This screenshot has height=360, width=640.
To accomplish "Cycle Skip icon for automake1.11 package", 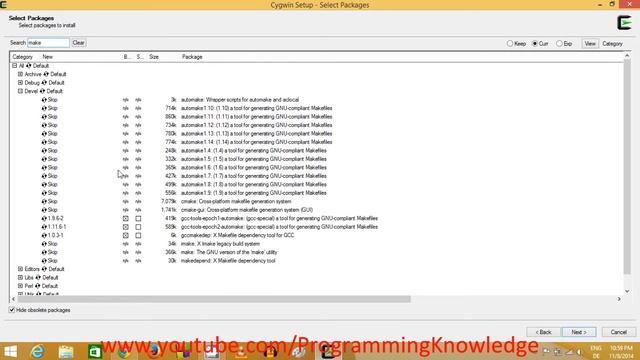I will (44, 117).
